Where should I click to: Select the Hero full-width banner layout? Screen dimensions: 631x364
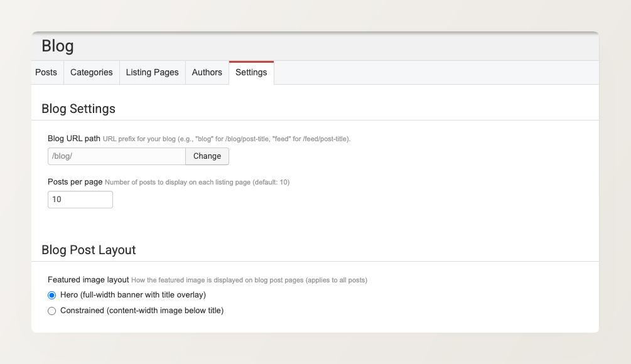[x=52, y=294]
